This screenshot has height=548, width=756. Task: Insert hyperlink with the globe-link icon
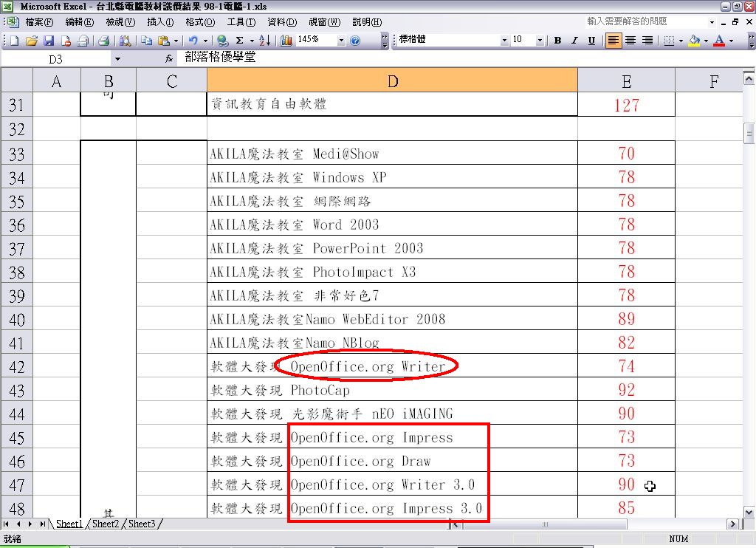222,41
